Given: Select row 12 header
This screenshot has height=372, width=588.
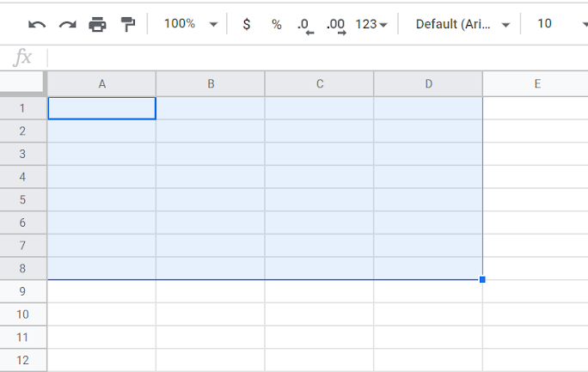Looking at the screenshot, I should [23, 360].
